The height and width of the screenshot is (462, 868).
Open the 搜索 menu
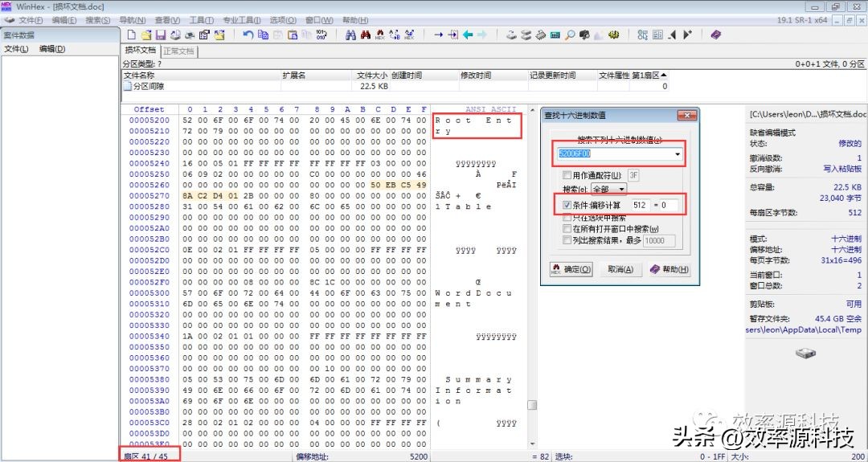pyautogui.click(x=97, y=20)
